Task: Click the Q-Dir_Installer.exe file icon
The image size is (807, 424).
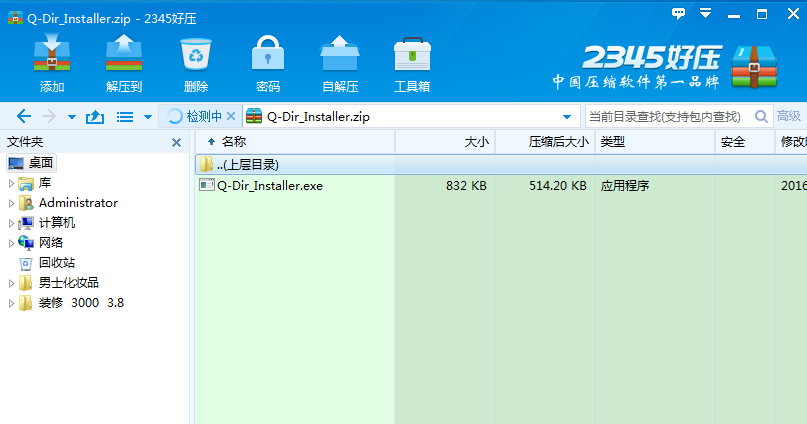Action: [206, 185]
